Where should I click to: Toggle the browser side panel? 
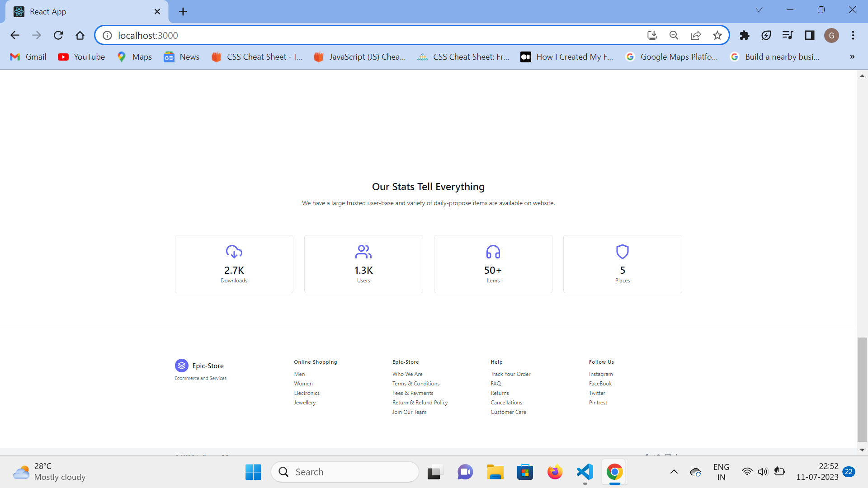pos(809,35)
